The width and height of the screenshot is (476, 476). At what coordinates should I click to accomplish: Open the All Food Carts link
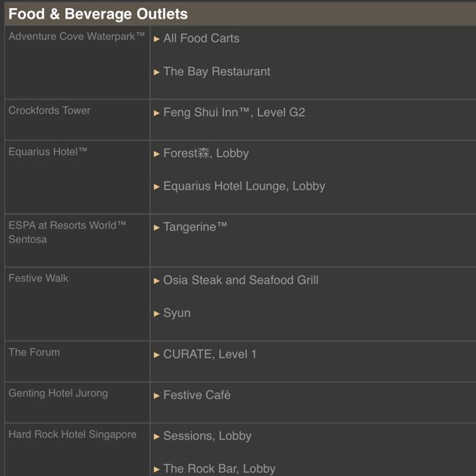coord(201,38)
